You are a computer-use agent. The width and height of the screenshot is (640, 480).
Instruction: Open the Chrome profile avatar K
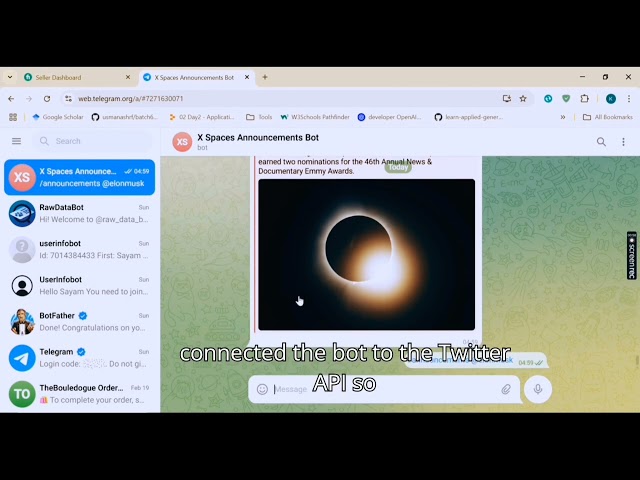tap(611, 99)
